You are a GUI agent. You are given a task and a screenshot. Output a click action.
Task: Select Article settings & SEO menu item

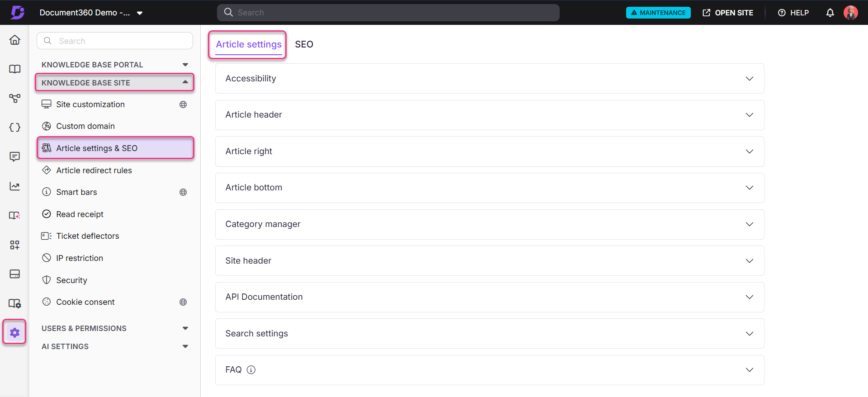pyautogui.click(x=115, y=148)
